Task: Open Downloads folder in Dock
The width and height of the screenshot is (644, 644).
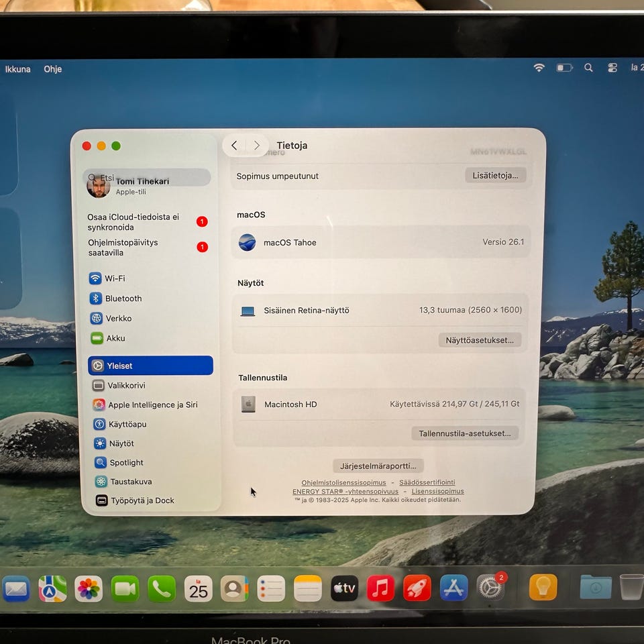Action: pyautogui.click(x=596, y=587)
